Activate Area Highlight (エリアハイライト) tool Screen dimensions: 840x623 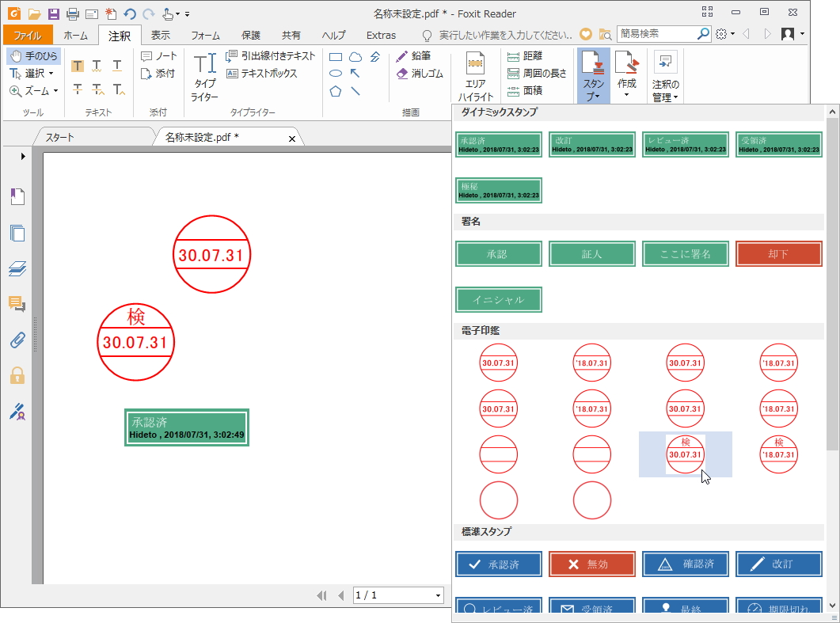(x=475, y=76)
